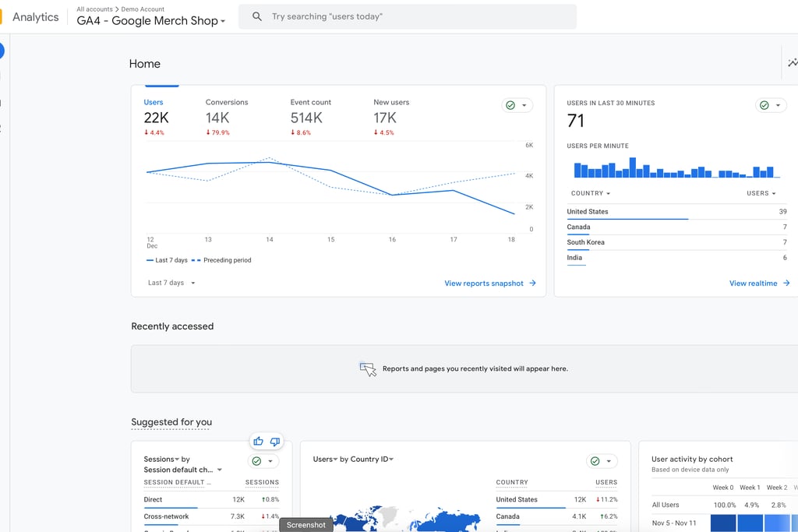798x532 pixels.
Task: Expand the Last 7 days date range
Action: click(x=171, y=283)
